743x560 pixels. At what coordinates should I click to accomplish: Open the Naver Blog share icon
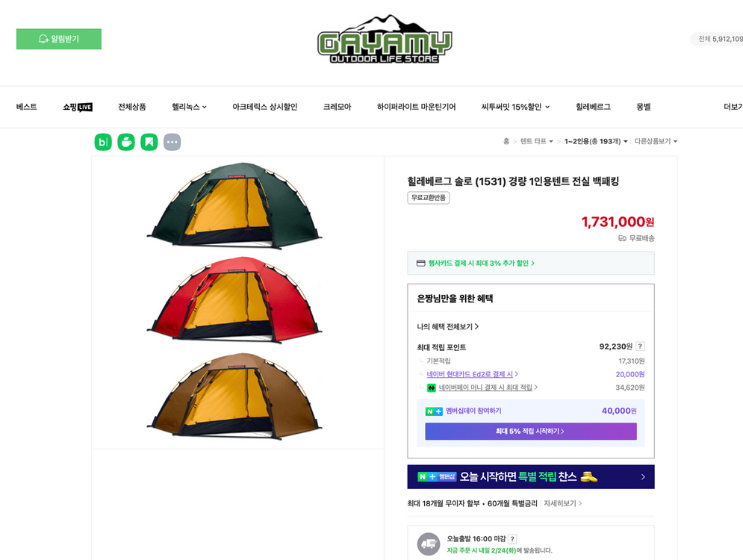[103, 142]
